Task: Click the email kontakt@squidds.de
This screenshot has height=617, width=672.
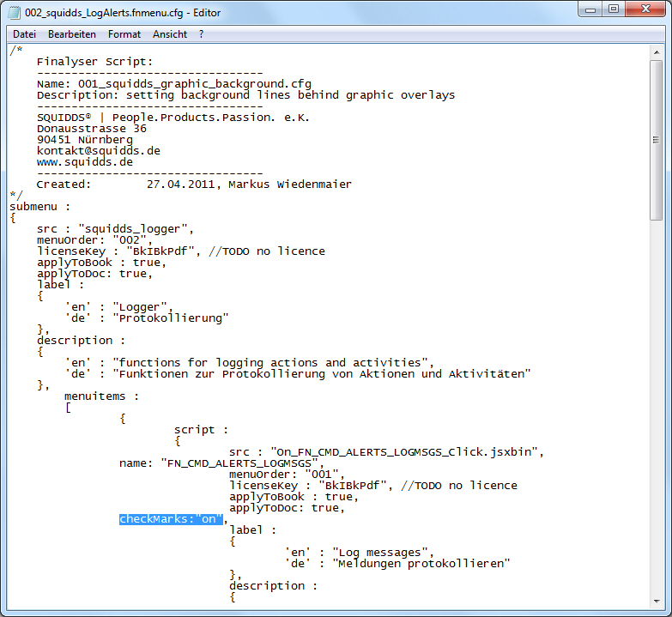Action: [99, 151]
